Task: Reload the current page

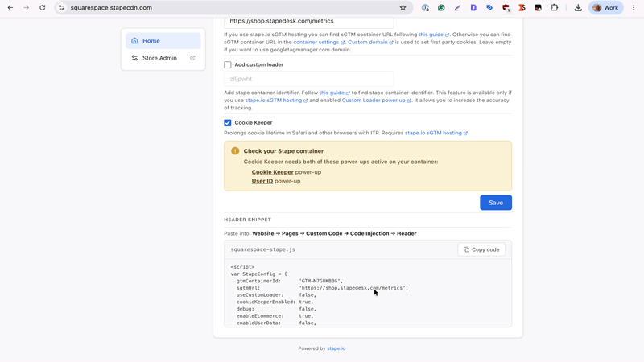Action: tap(43, 7)
